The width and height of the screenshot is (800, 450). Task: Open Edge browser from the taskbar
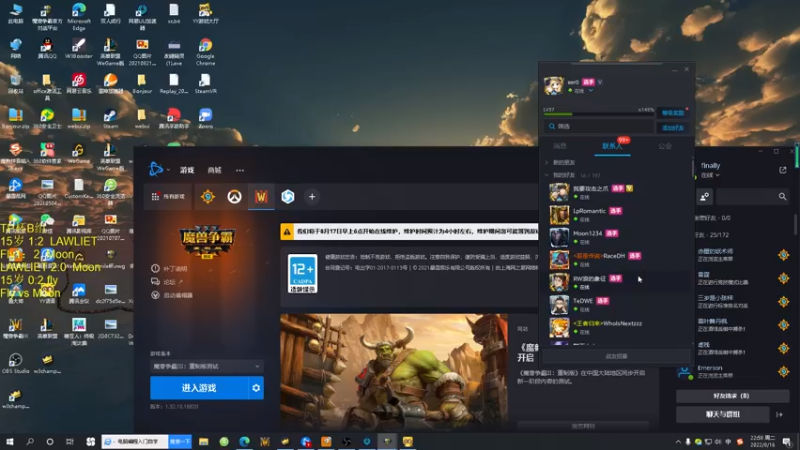pos(244,441)
